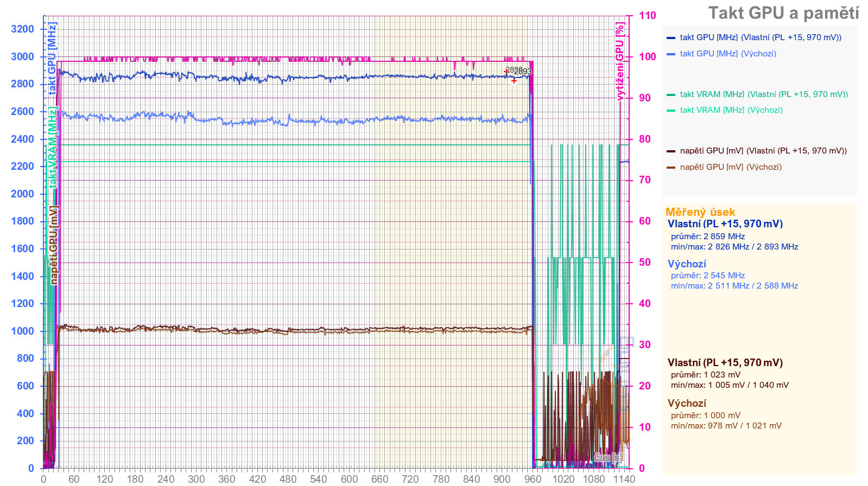Click dark blue swatch of takt GPU Vlastní
Image resolution: width=868 pixels, height=486 pixels.
[671, 38]
